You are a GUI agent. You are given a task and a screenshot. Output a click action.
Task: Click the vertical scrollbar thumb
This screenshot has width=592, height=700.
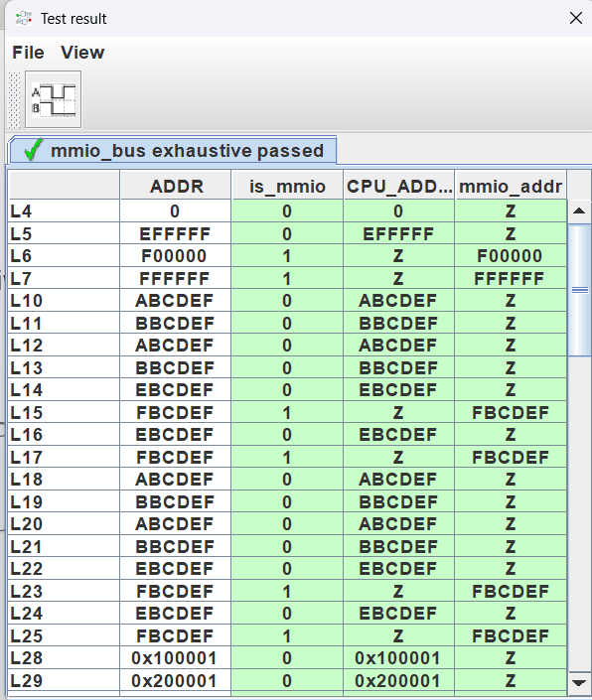click(579, 290)
